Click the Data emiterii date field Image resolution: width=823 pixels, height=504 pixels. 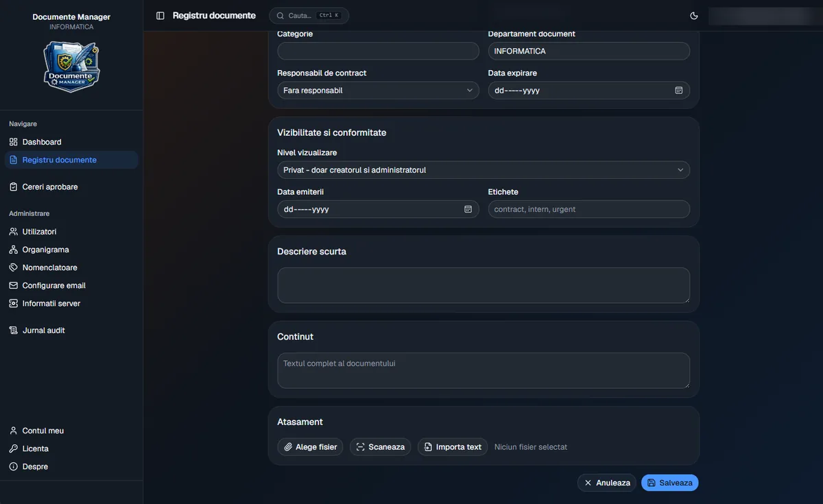pos(378,209)
